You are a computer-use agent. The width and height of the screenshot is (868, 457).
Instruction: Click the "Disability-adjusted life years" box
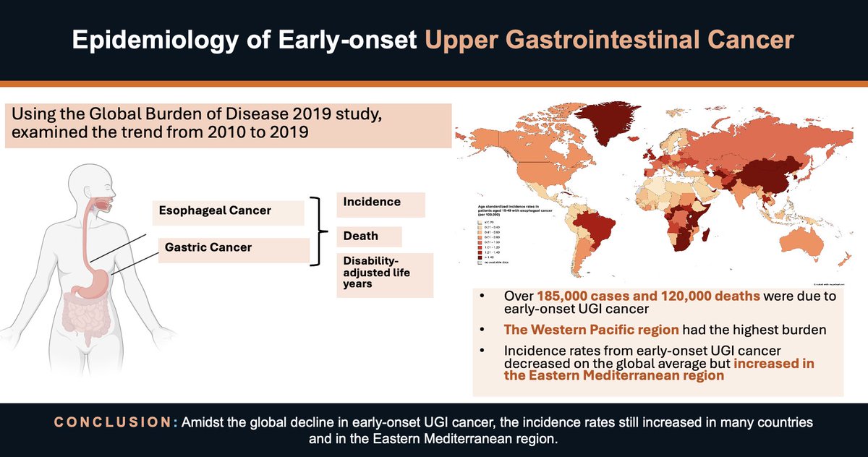click(x=385, y=275)
